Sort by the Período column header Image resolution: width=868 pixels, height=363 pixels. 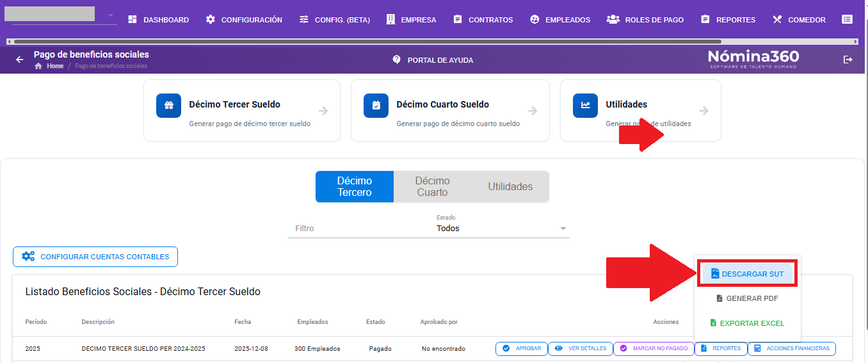click(x=36, y=322)
